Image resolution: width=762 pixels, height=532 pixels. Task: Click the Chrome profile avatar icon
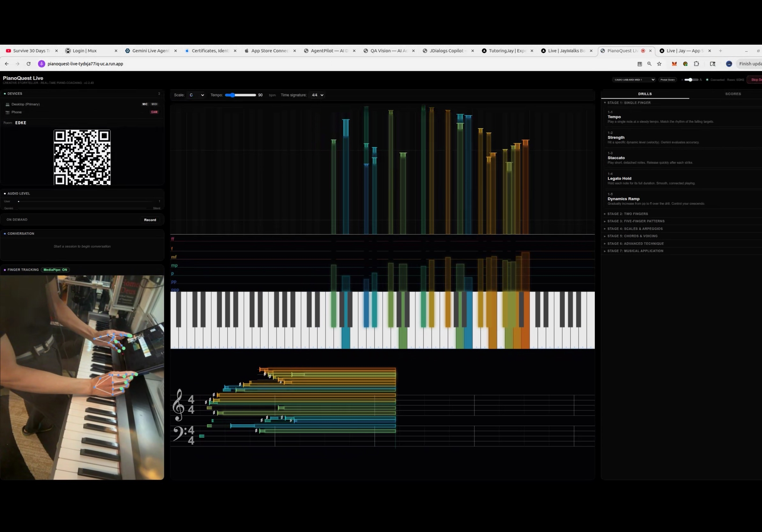tap(729, 64)
